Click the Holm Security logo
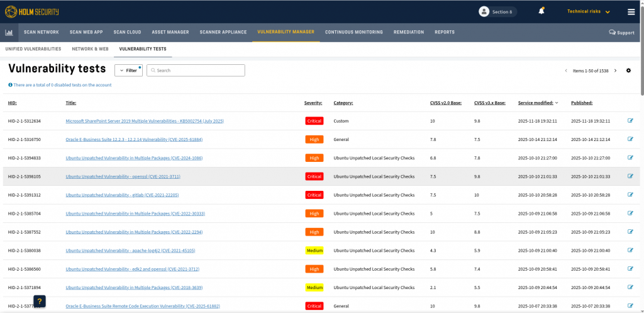The height and width of the screenshot is (313, 644). [x=31, y=11]
